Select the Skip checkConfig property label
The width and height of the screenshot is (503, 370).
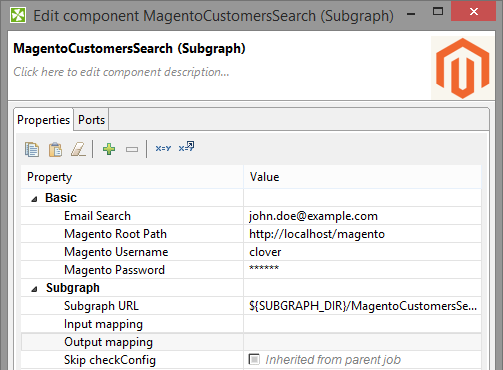coord(110,360)
